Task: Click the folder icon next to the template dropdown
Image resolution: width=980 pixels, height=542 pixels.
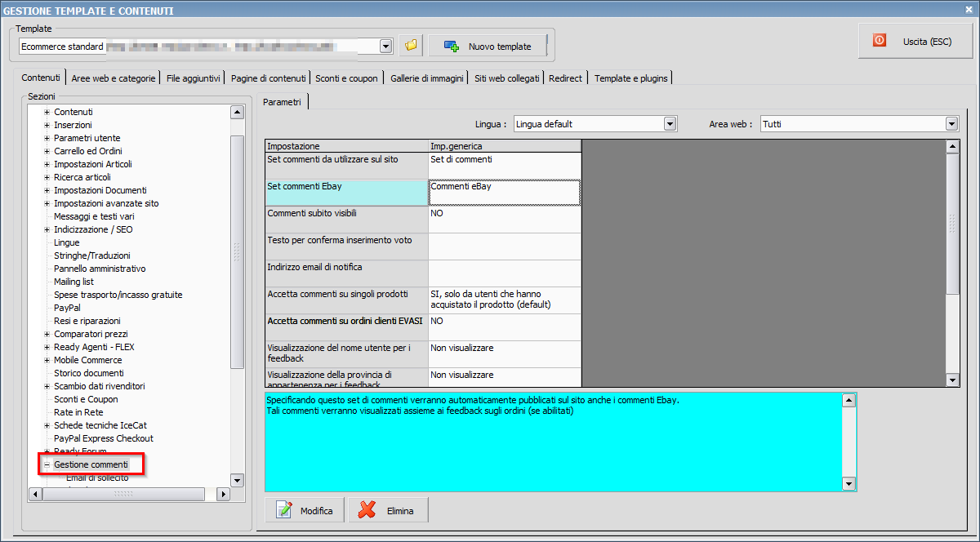Action: click(411, 46)
